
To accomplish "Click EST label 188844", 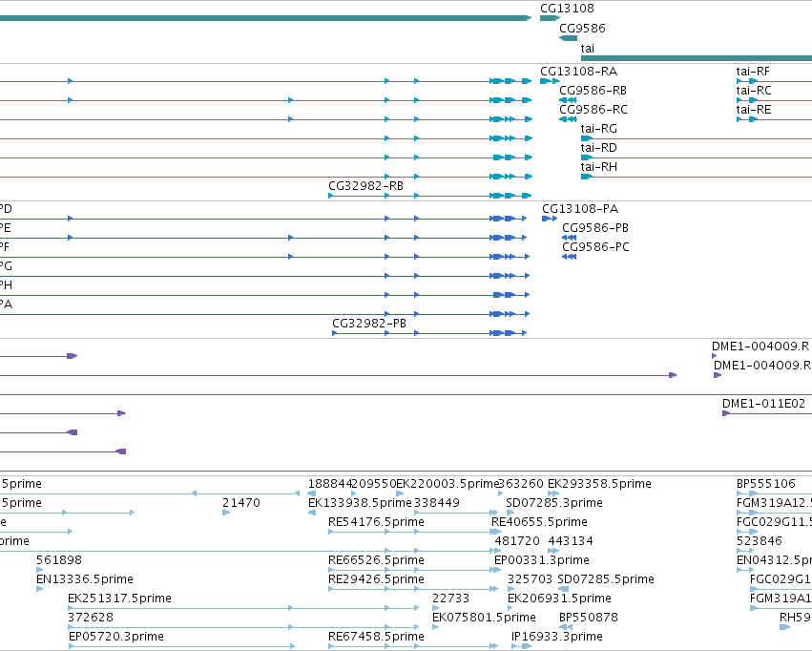I will (x=330, y=484).
